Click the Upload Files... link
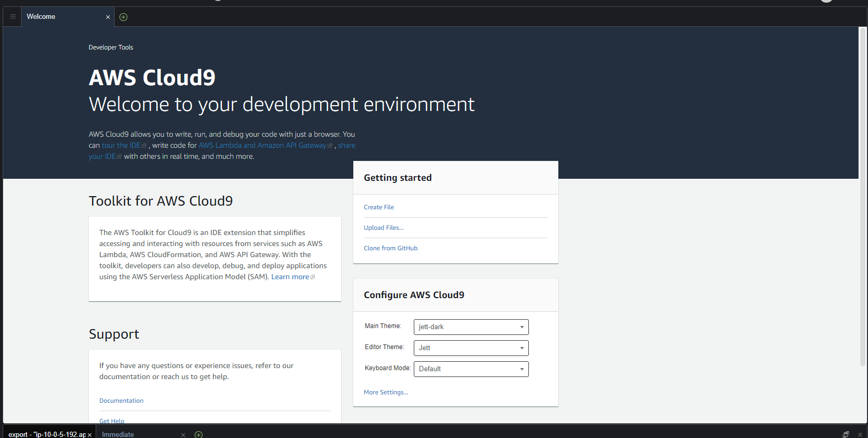868x438 pixels. 383,228
